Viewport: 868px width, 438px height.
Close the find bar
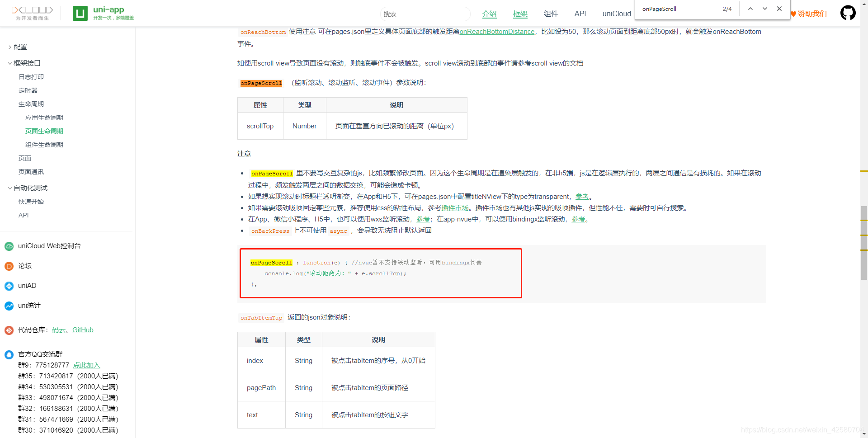(x=779, y=9)
